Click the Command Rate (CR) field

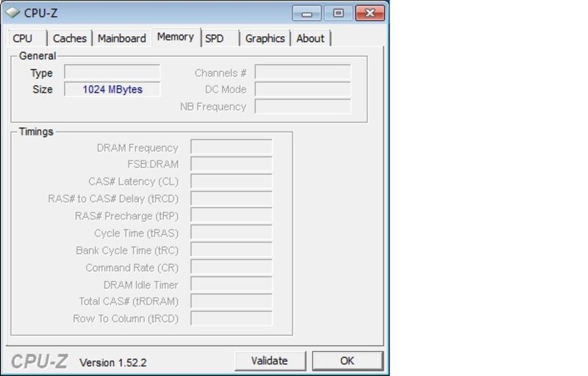(232, 267)
